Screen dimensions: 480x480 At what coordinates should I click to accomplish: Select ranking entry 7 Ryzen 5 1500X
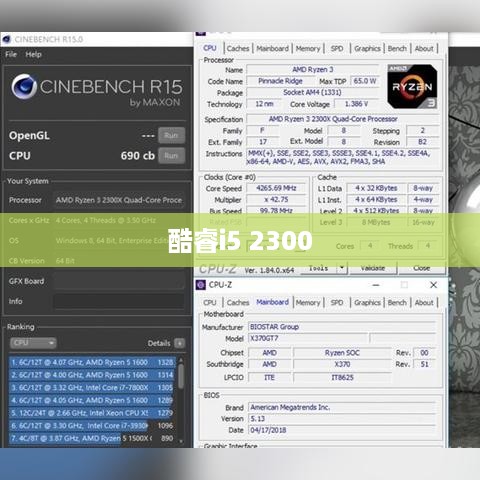pyautogui.click(x=92, y=438)
